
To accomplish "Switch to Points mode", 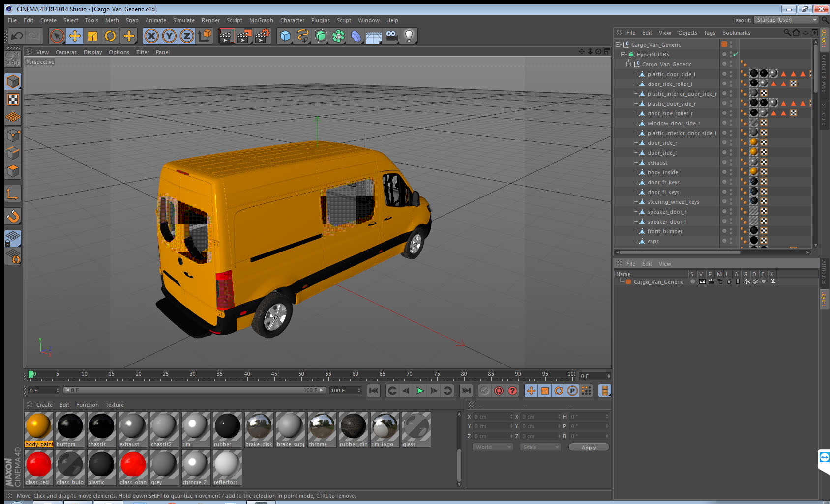I will point(13,136).
